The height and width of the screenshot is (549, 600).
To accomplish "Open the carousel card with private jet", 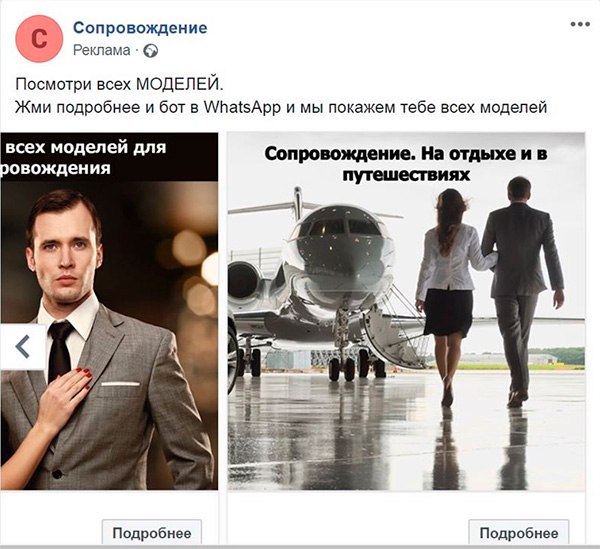I will point(406,311).
